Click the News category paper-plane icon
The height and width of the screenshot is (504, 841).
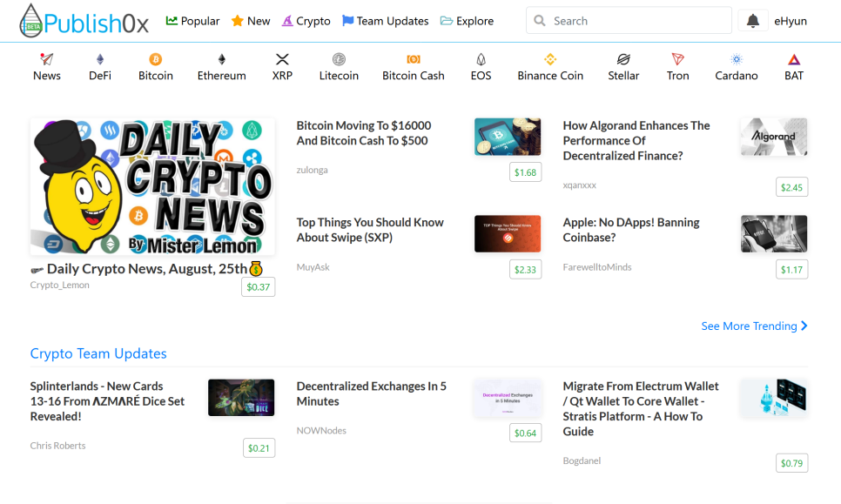47,59
